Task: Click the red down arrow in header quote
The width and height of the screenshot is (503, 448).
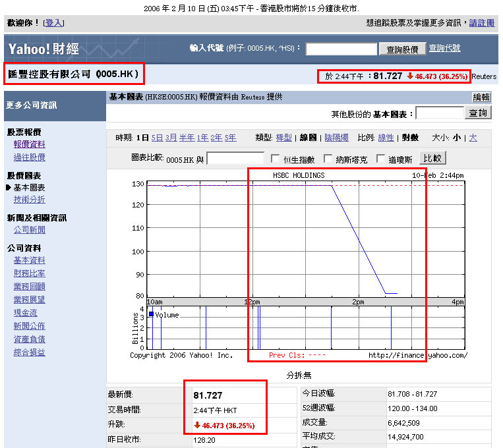Action: [409, 76]
